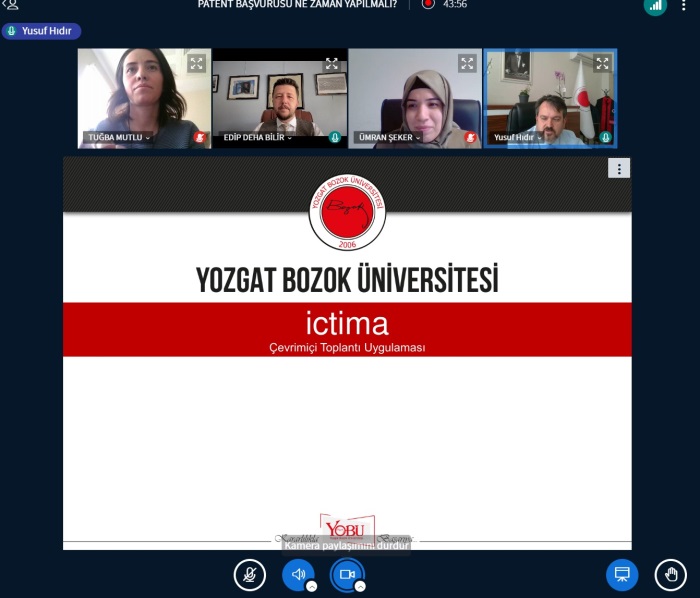Select TUĞBA MUTLU video thumbnail

[x=144, y=98]
